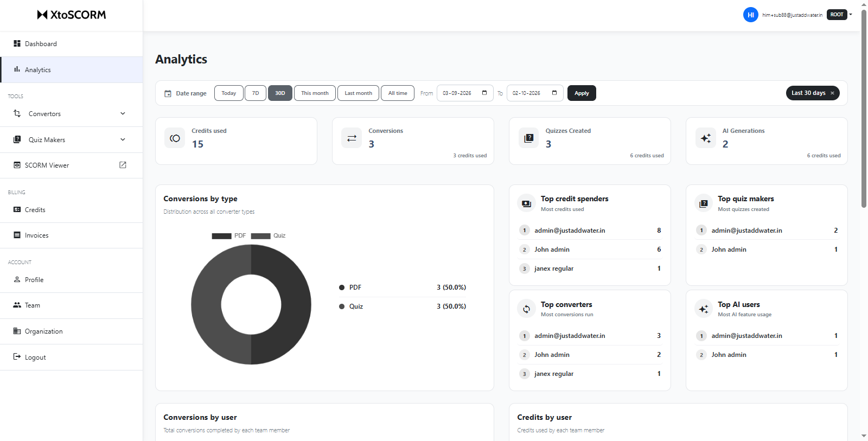Open SCORM Viewer link
The width and height of the screenshot is (868, 441).
tap(72, 165)
